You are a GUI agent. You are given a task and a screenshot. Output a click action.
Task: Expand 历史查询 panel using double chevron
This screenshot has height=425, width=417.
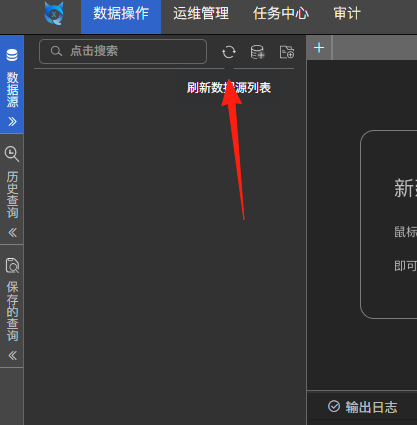pyautogui.click(x=12, y=232)
